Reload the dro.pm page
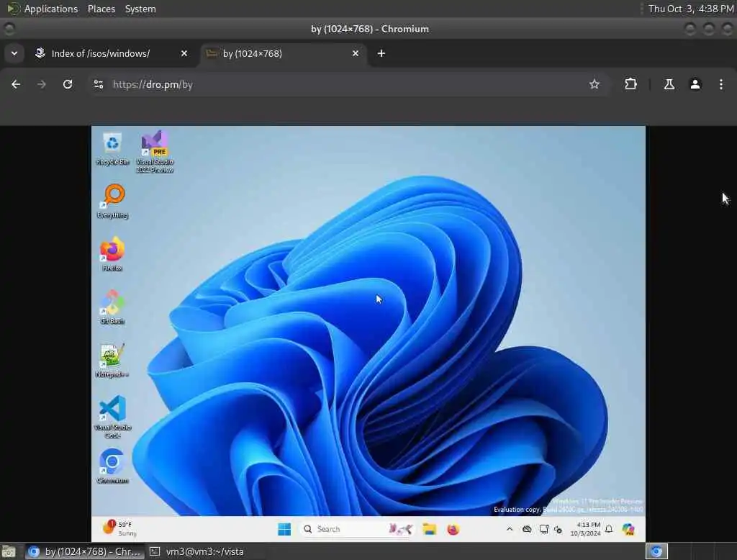Screen dimensions: 737x560 coord(68,84)
